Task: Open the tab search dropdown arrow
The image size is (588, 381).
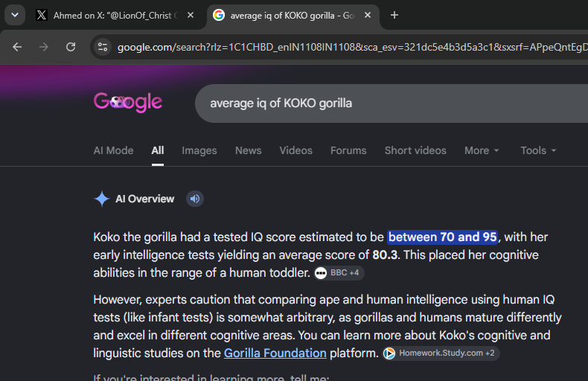Action: 15,15
